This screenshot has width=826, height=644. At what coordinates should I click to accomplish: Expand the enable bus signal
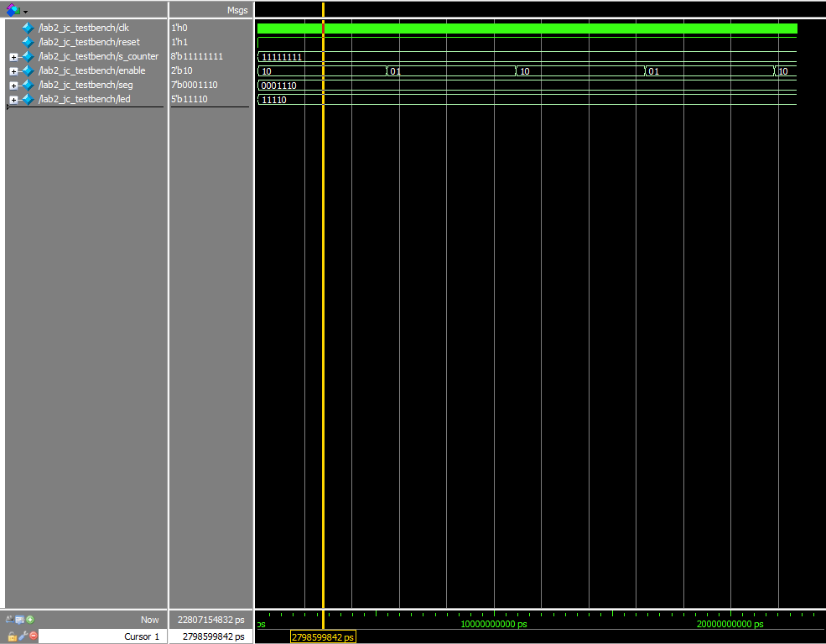pyautogui.click(x=13, y=71)
